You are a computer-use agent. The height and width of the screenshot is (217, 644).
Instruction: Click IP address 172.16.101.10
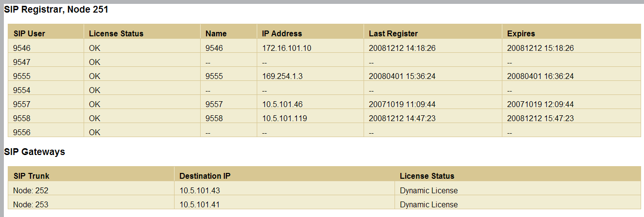287,48
